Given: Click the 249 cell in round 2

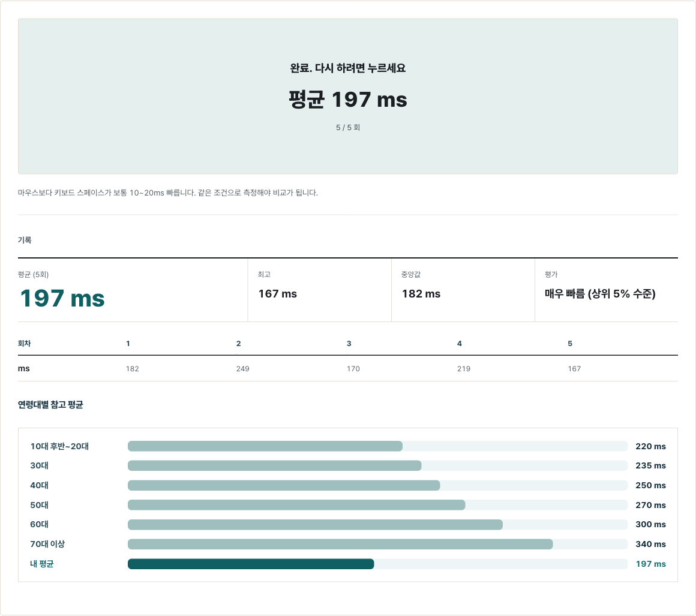Looking at the screenshot, I should [x=243, y=369].
